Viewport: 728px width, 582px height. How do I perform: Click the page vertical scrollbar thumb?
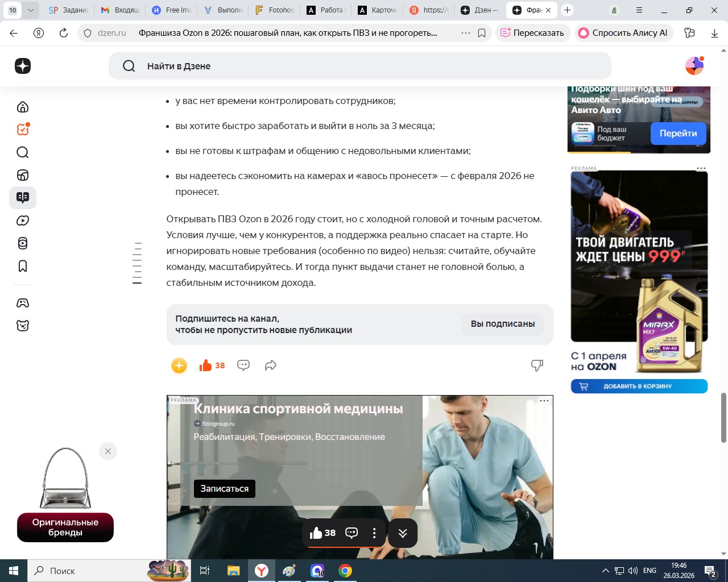[723, 418]
